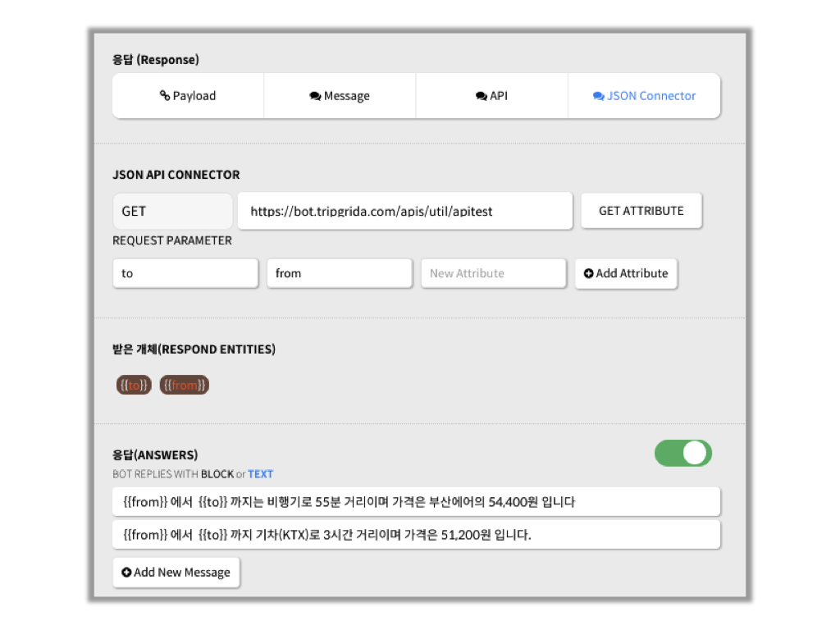The width and height of the screenshot is (840, 630).
Task: Open the JSON Connector tab
Action: [x=644, y=96]
